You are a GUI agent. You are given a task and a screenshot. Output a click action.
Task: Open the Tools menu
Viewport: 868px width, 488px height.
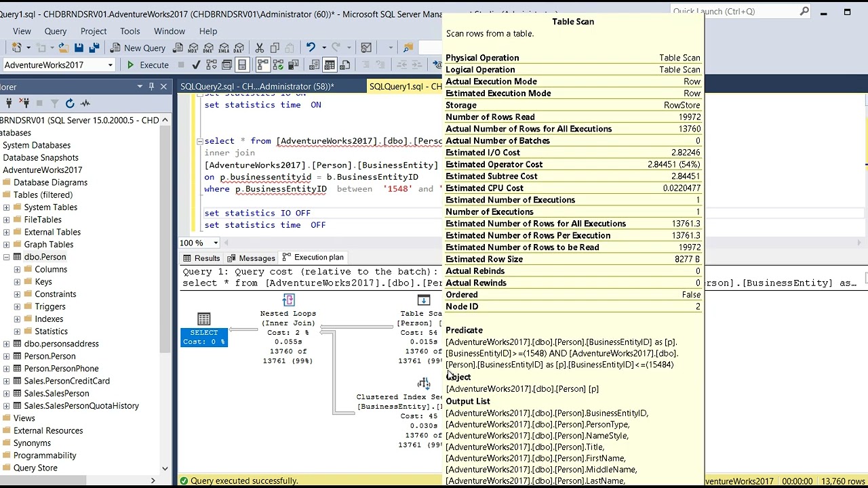point(130,31)
